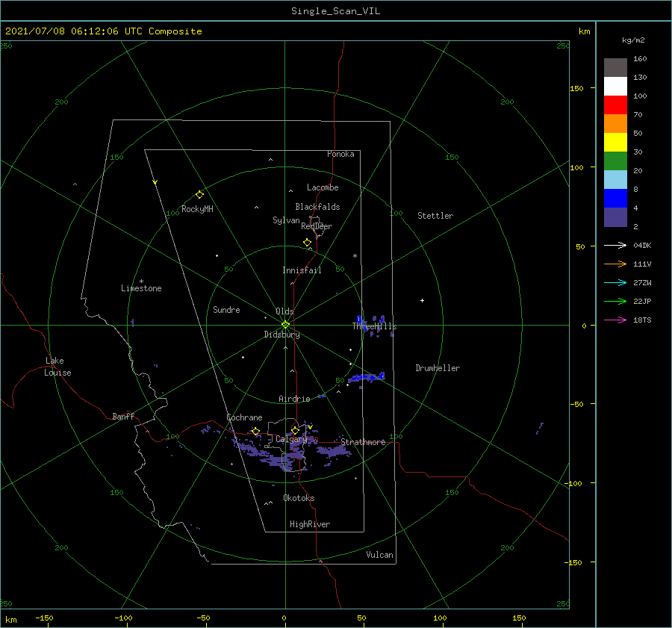Click the Limestone label

(141, 288)
